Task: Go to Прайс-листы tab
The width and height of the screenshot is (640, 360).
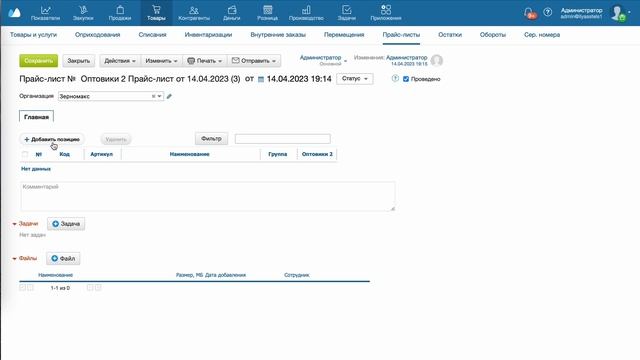Action: point(401,35)
